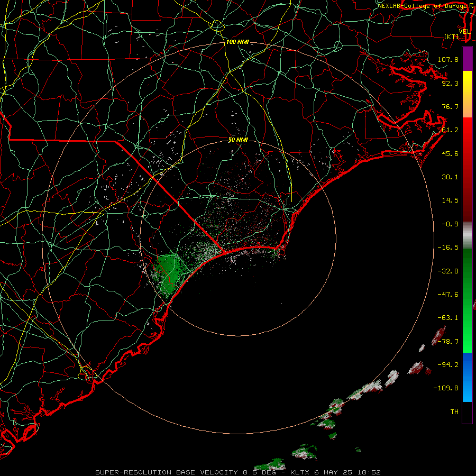Click the bright red segment of color bar
Viewport: 476px width, 476px height.
[467, 131]
